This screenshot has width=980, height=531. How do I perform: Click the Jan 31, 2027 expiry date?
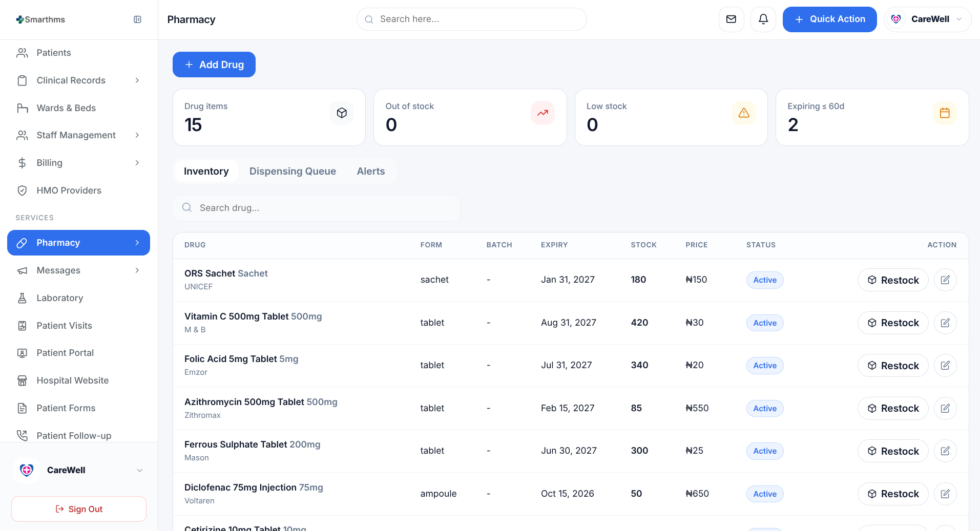[x=568, y=280]
